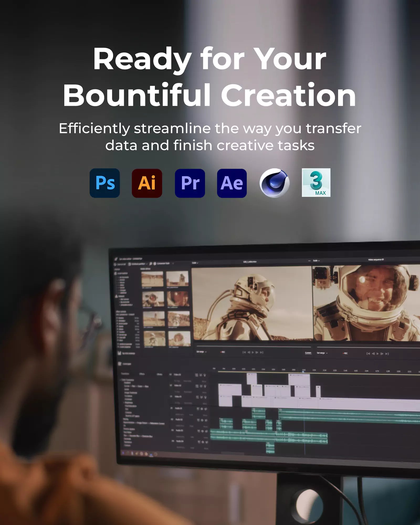Click the Photoshop Ps icon
Viewport: 420px width, 525px height.
pyautogui.click(x=105, y=183)
